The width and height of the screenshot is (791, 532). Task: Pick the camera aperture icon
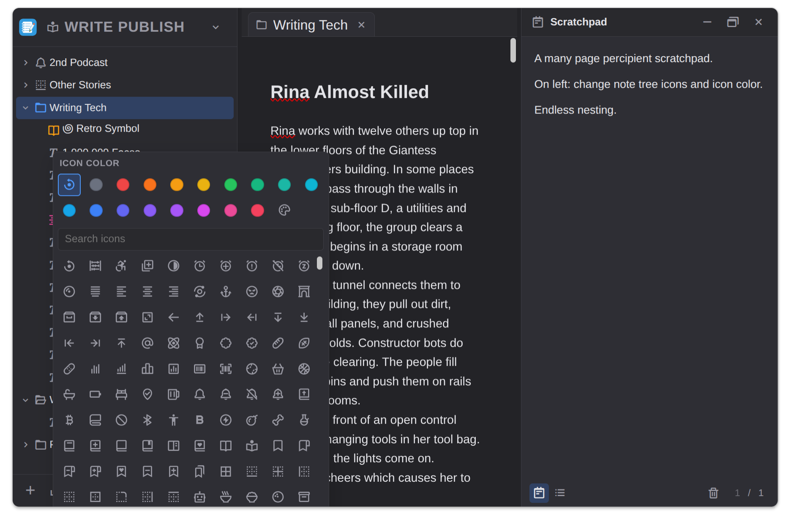coord(278,292)
